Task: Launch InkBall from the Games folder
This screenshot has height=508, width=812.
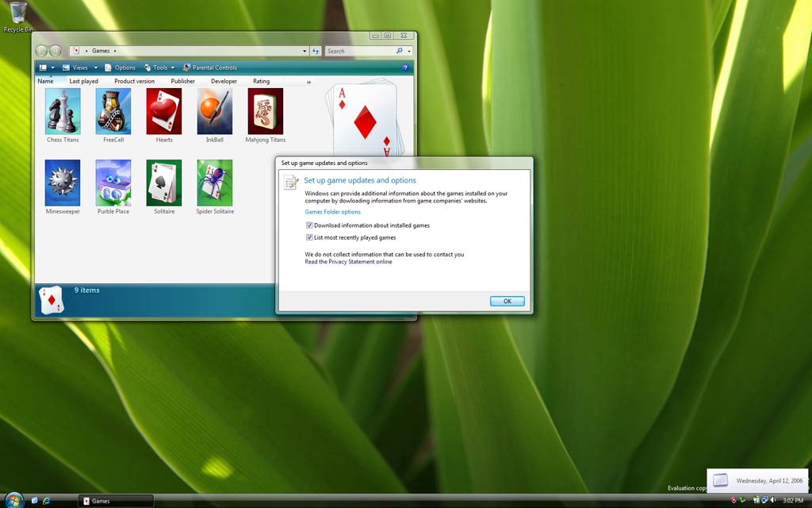Action: pos(215,112)
